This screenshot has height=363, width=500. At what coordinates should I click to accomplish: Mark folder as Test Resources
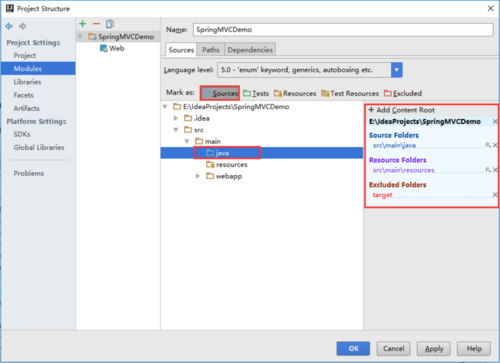(350, 93)
